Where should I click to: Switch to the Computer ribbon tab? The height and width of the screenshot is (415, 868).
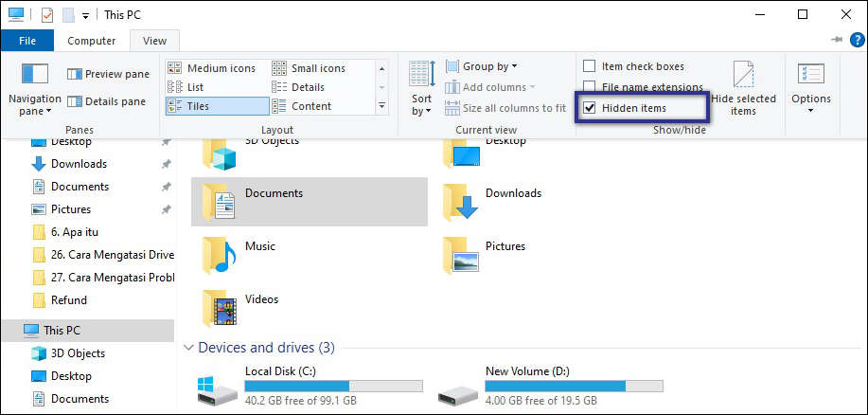[x=92, y=41]
